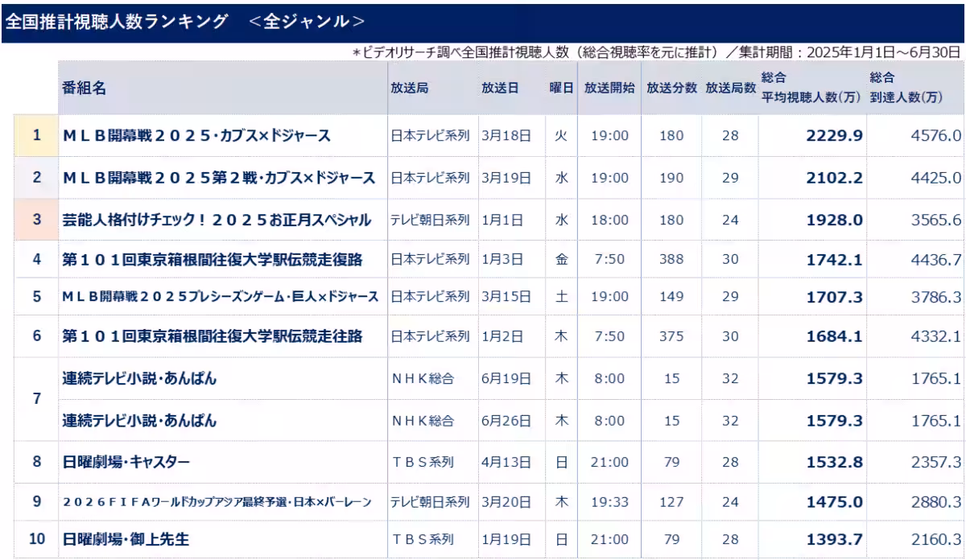Select the average viewers value 2229.9
Viewport: 966px width, 560px height.
834,136
